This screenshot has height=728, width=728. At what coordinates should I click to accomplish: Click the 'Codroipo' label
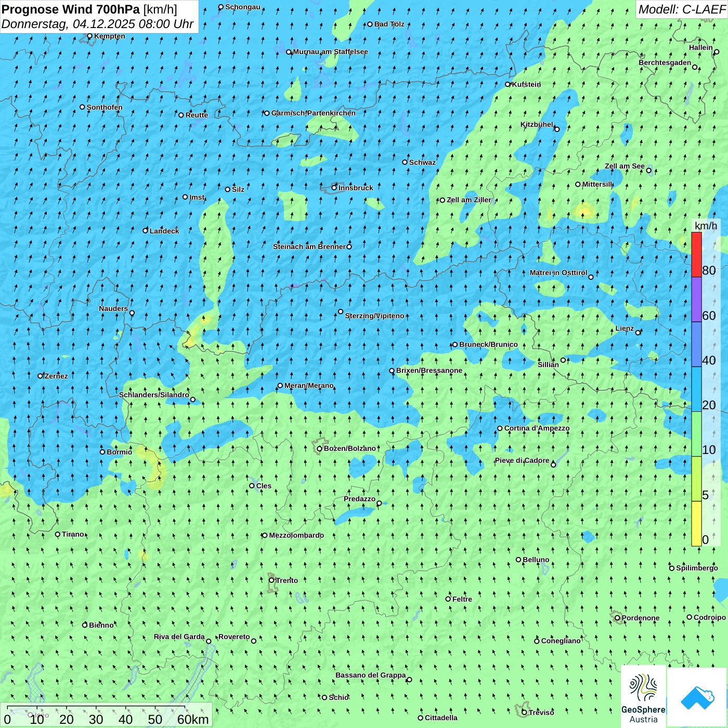(x=710, y=617)
